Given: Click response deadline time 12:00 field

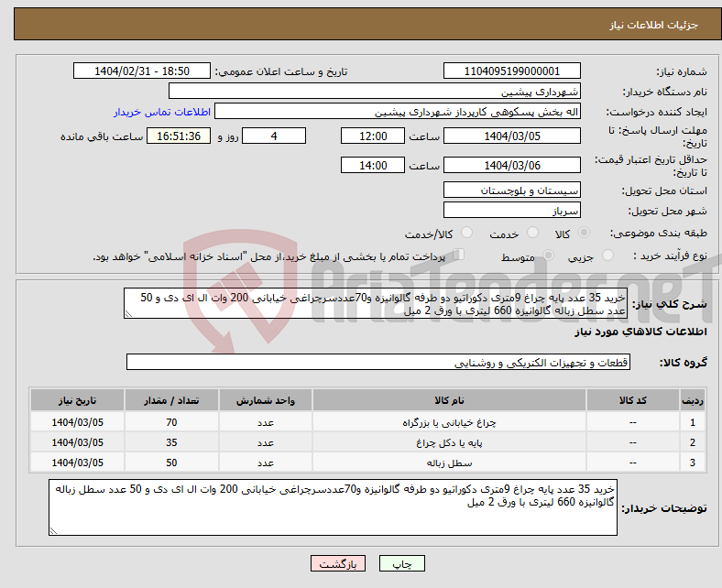Looking at the screenshot, I should (x=373, y=136).
